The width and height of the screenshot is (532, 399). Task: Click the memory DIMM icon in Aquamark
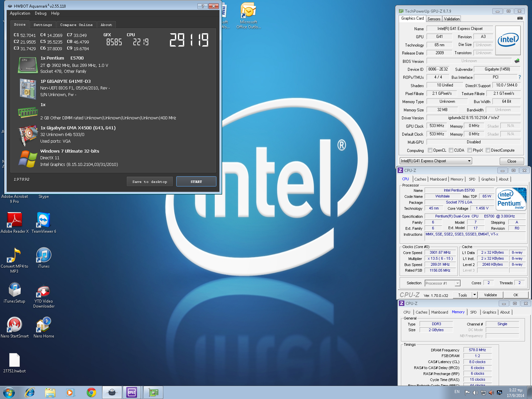(x=28, y=112)
